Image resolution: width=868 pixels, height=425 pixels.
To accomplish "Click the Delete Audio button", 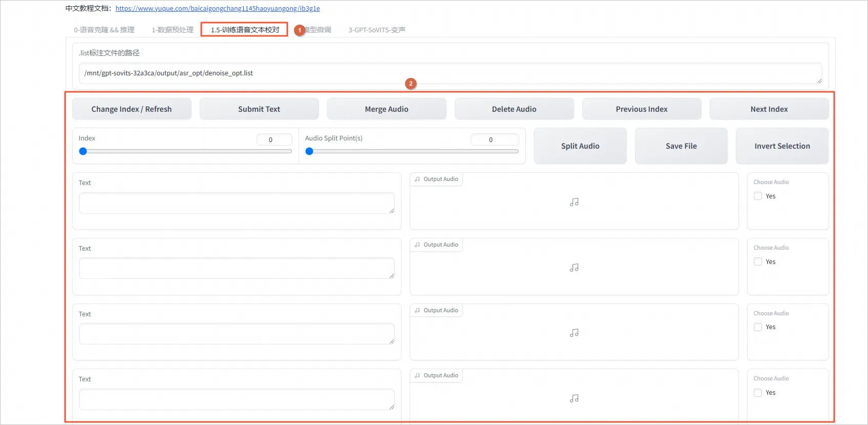I will 514,109.
